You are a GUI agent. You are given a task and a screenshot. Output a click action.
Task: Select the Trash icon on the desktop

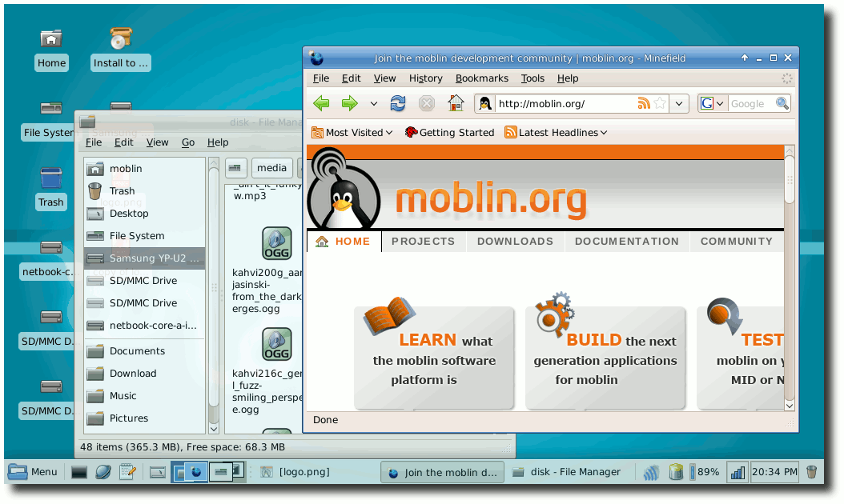[x=51, y=188]
